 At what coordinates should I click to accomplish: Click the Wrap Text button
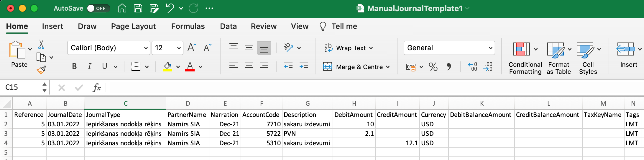pos(349,48)
